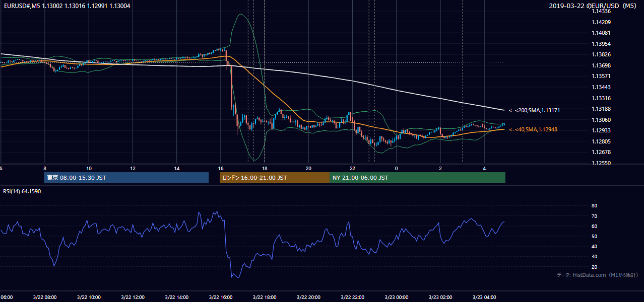Click the 3/22 12:00 time label

(x=133, y=297)
